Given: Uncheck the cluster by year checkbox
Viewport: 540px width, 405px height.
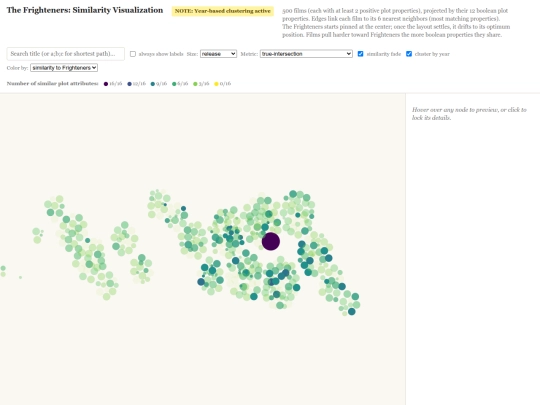Looking at the screenshot, I should 409,54.
